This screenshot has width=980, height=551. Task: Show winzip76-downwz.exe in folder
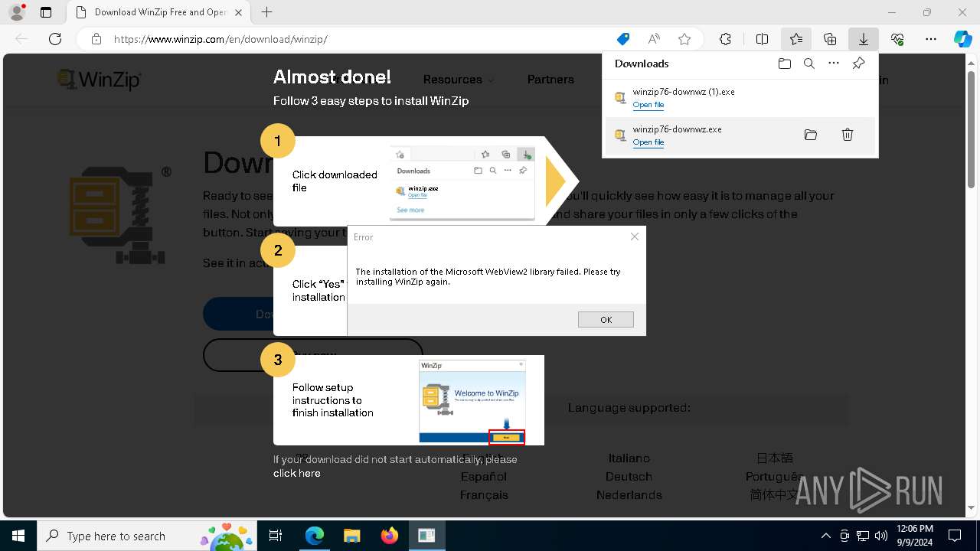(811, 135)
